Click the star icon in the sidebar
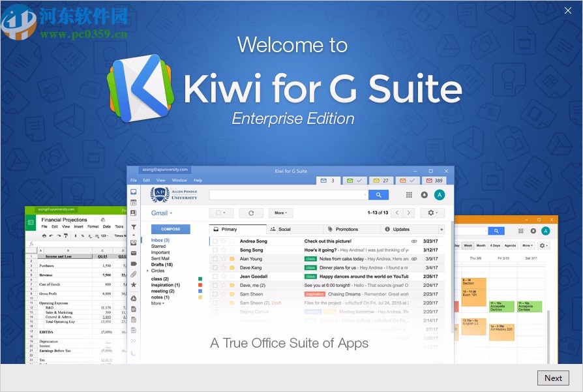The height and width of the screenshot is (392, 583). [134, 284]
